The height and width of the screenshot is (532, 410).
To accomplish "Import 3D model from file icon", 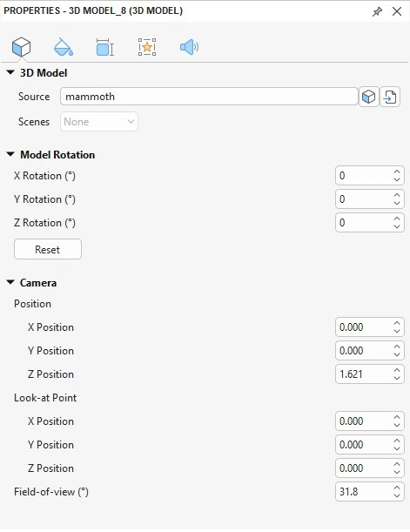I will coord(390,97).
